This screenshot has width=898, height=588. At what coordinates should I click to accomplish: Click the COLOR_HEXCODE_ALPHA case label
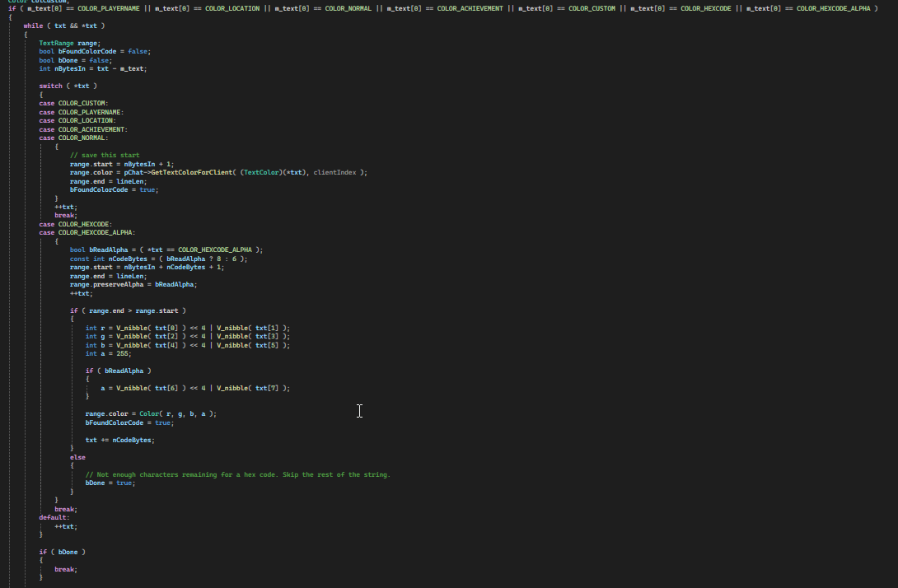pyautogui.click(x=87, y=232)
